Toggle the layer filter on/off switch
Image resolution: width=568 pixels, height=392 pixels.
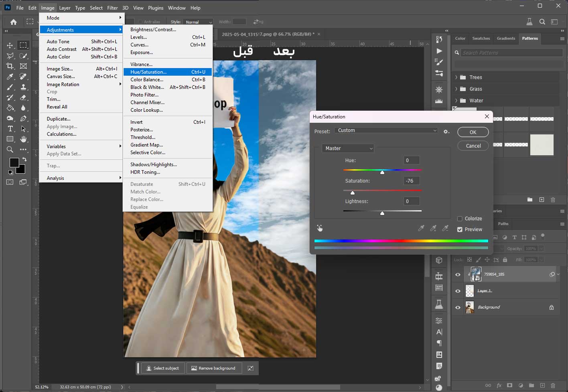pyautogui.click(x=543, y=236)
